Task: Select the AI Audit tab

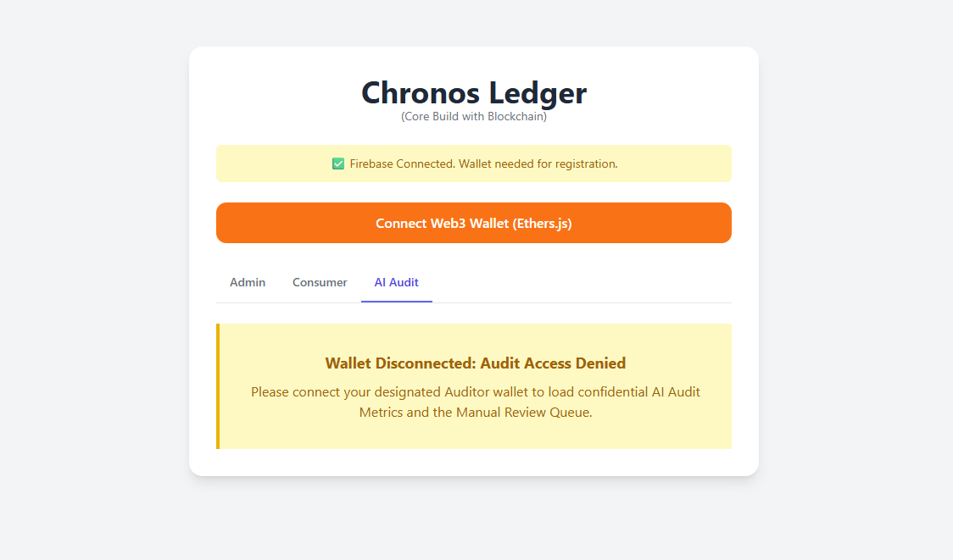Action: point(396,282)
